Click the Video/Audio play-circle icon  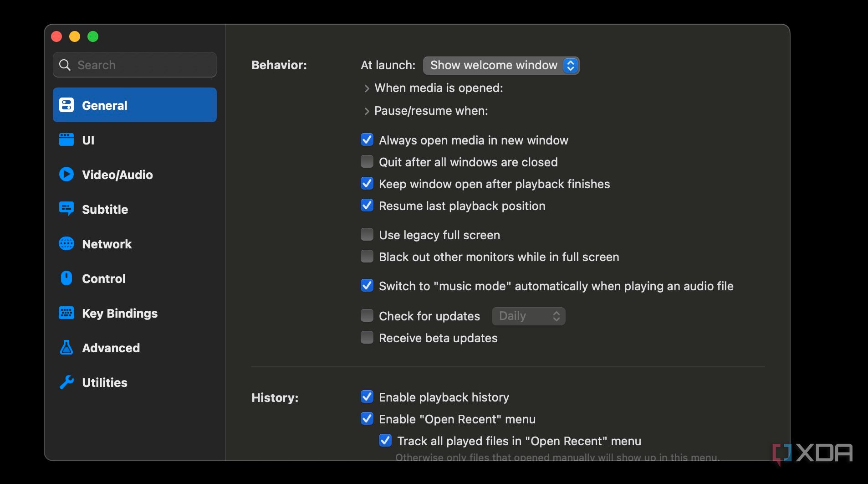66,174
